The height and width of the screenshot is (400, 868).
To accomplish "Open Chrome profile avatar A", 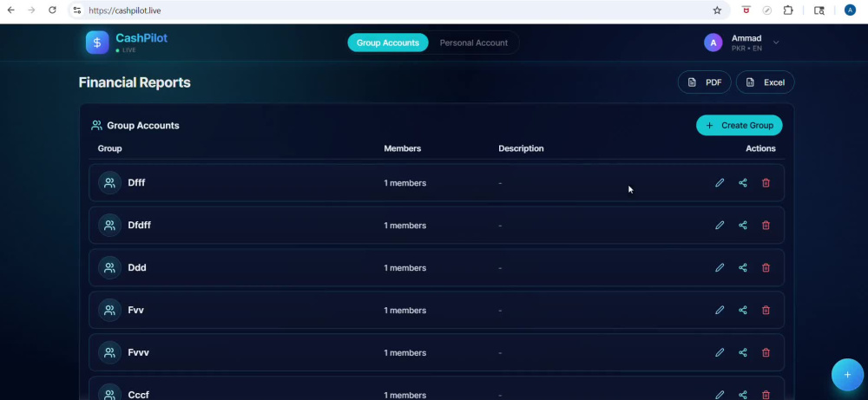I will tap(850, 10).
